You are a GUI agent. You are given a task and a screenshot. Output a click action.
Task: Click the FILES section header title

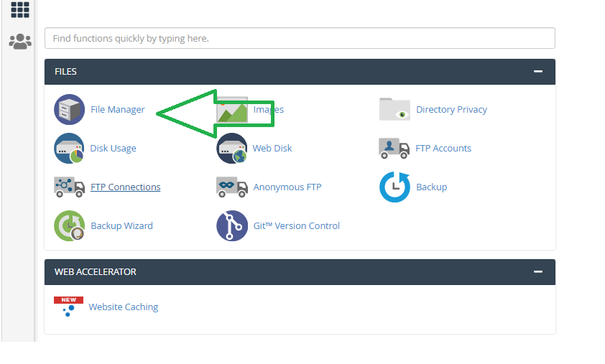point(65,71)
